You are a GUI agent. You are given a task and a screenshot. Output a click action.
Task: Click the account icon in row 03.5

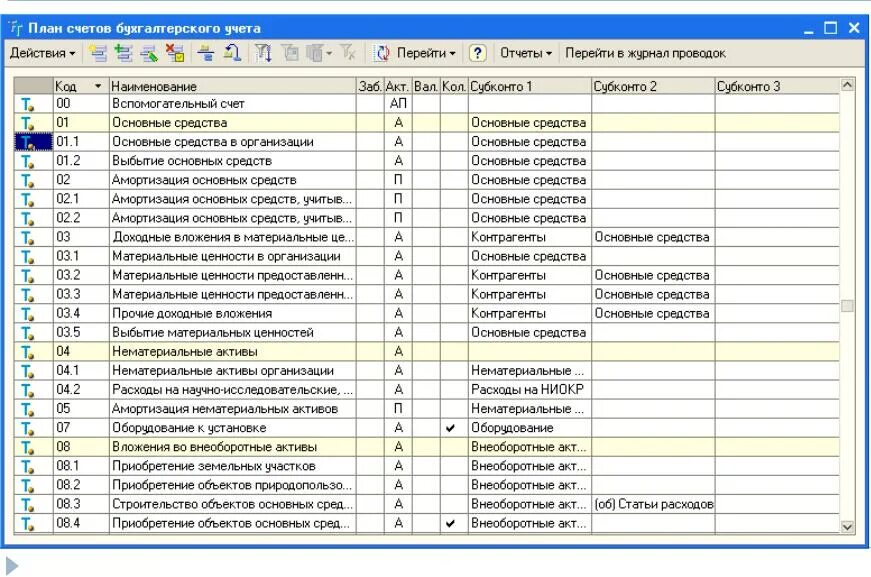pos(27,333)
